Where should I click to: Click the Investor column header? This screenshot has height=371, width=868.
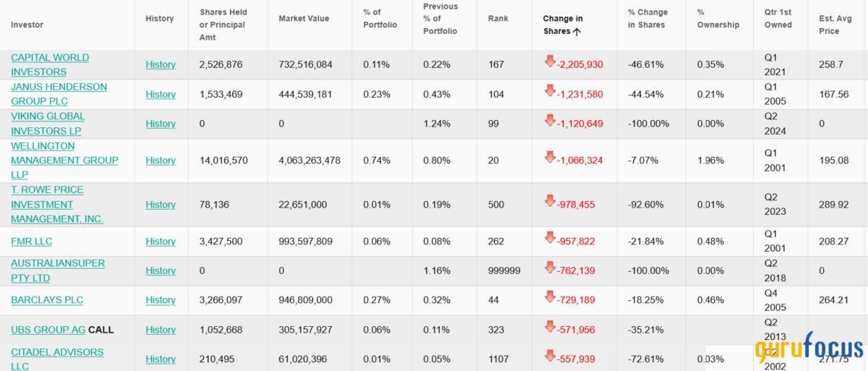pyautogui.click(x=27, y=25)
